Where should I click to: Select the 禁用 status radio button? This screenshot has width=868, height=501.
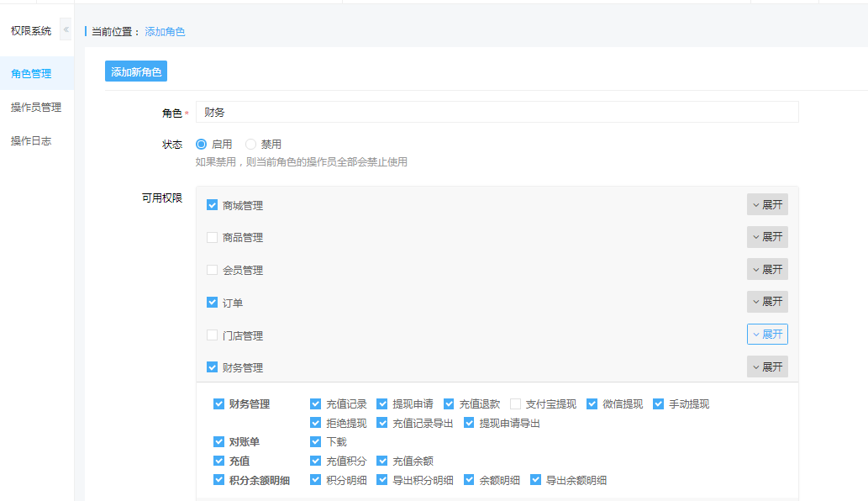(250, 144)
